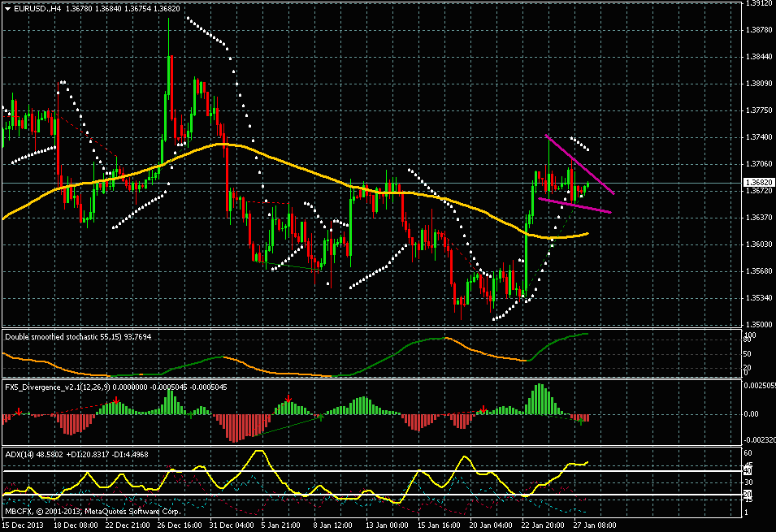Click the 1.39120 price scale label

757,3
